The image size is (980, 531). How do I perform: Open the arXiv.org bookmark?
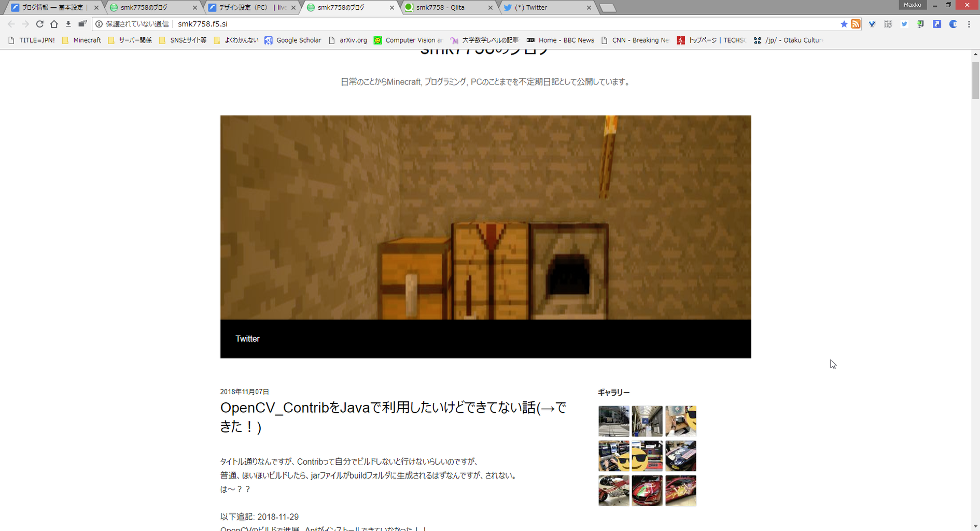pyautogui.click(x=348, y=40)
